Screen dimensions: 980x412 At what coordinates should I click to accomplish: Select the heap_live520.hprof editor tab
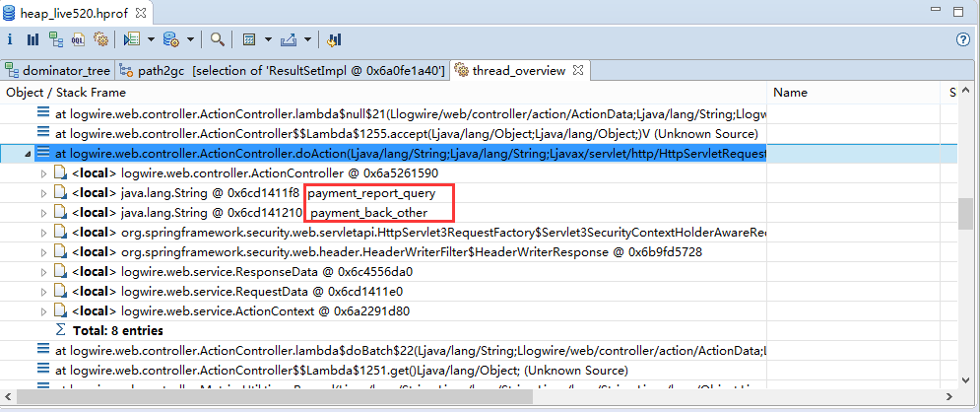coord(76,13)
